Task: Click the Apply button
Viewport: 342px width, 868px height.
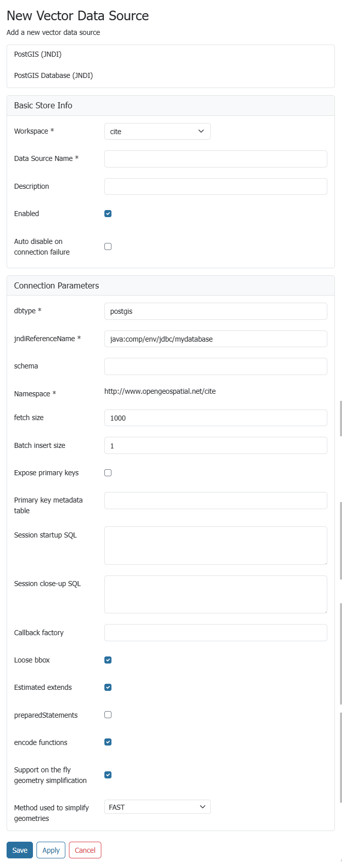Action: pyautogui.click(x=51, y=850)
